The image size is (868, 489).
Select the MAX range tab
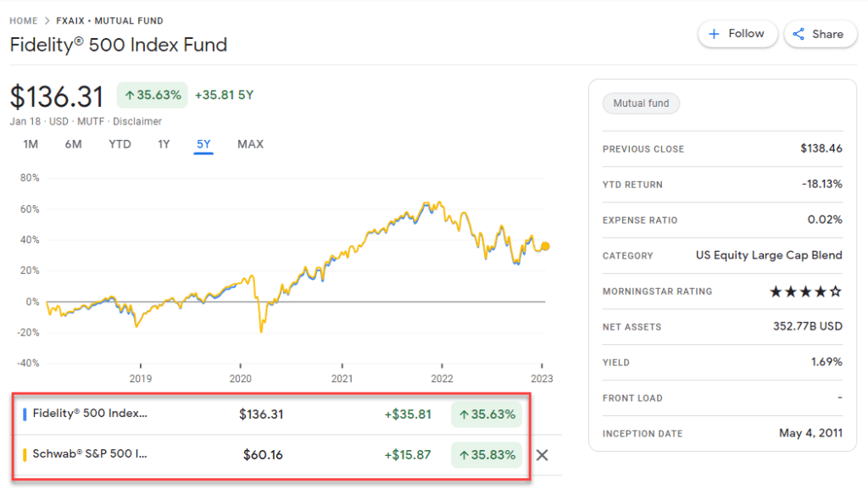[x=250, y=144]
